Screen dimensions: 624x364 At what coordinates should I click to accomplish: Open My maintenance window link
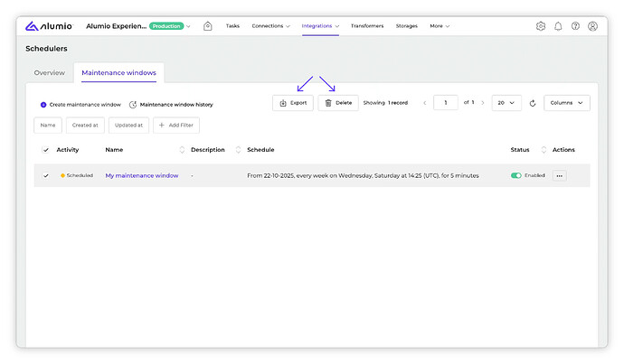(x=142, y=175)
